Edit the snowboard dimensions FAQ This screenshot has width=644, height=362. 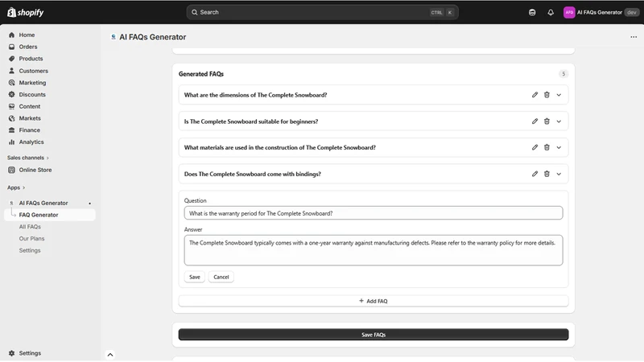(x=535, y=95)
